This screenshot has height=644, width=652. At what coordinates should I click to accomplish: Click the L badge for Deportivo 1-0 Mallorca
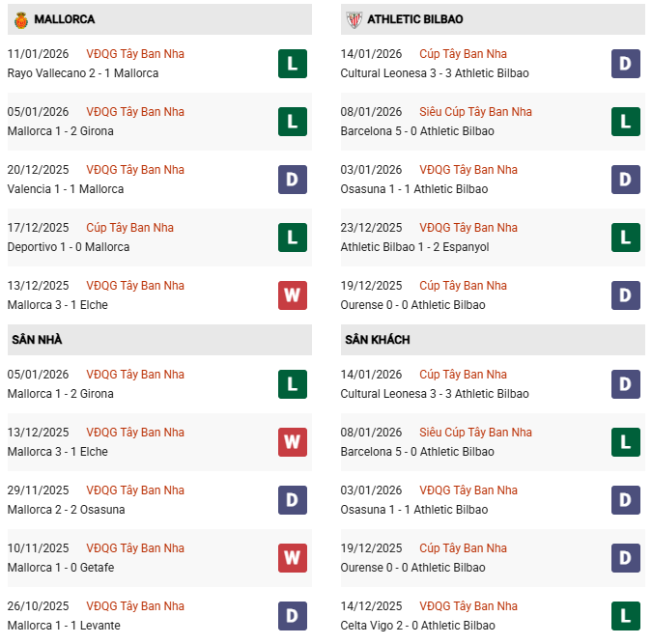point(293,238)
